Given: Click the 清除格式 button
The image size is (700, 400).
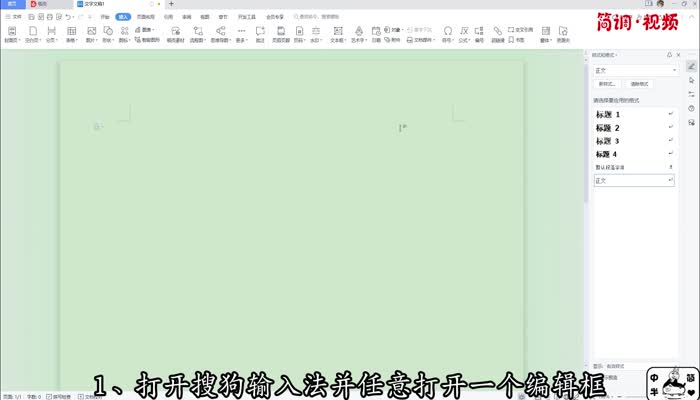Looking at the screenshot, I should point(641,84).
